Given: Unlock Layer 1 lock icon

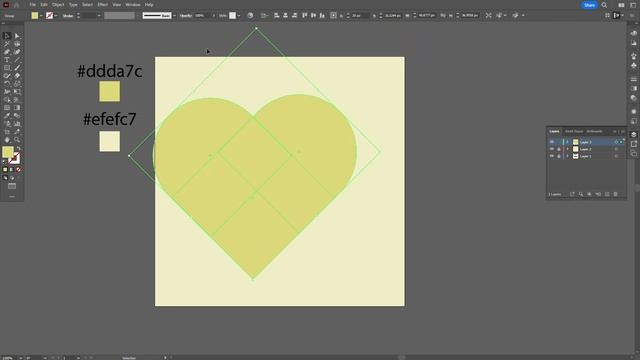Looking at the screenshot, I should [559, 156].
